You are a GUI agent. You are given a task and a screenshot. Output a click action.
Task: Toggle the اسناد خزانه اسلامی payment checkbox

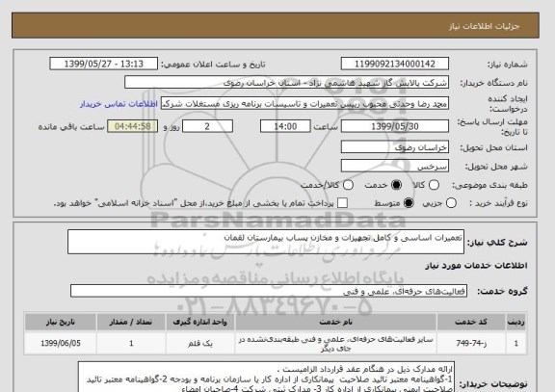point(342,203)
